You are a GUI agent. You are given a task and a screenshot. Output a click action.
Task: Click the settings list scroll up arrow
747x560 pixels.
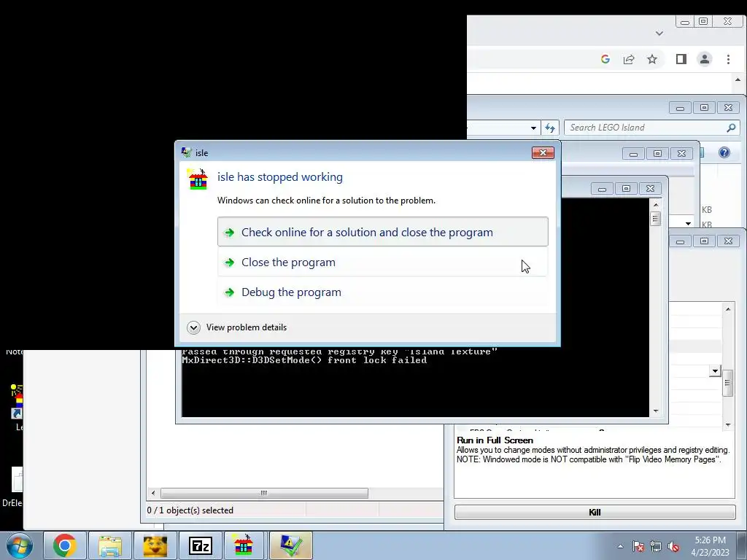pos(727,309)
